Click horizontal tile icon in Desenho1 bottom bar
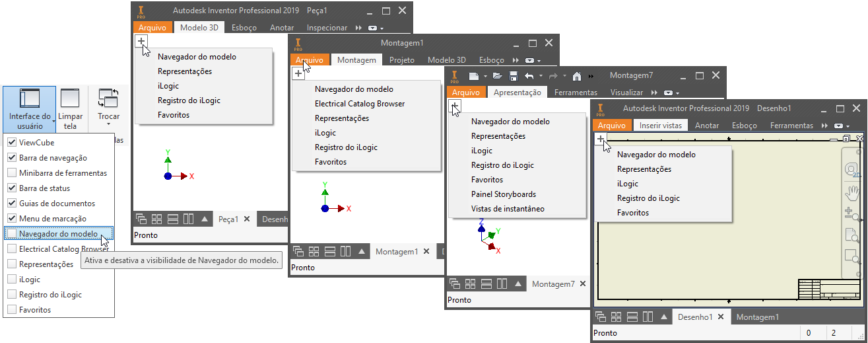868x343 pixels. tap(633, 317)
